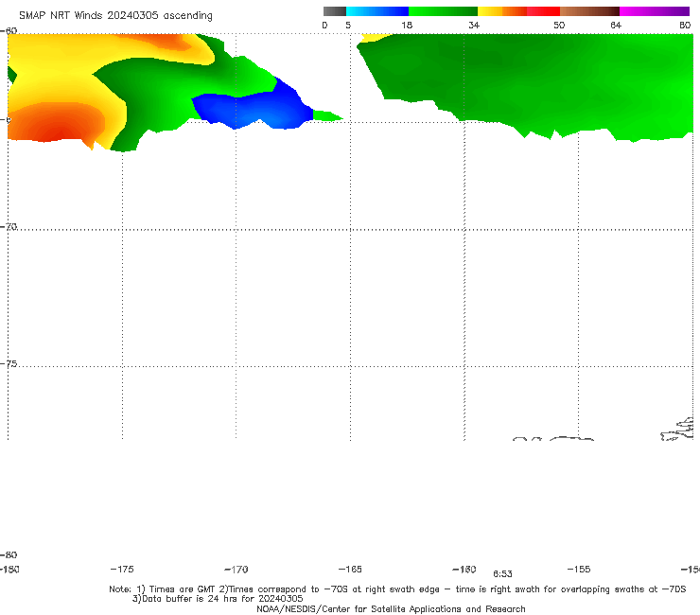This screenshot has width=700, height=615.
Task: Click the blue 5-18 segment of color bar
Action: click(377, 11)
